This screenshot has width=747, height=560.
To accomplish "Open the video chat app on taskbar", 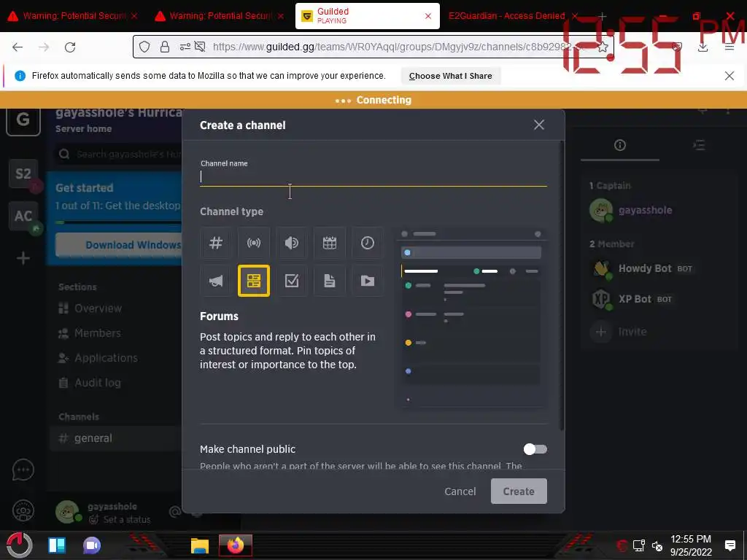I will point(92,545).
